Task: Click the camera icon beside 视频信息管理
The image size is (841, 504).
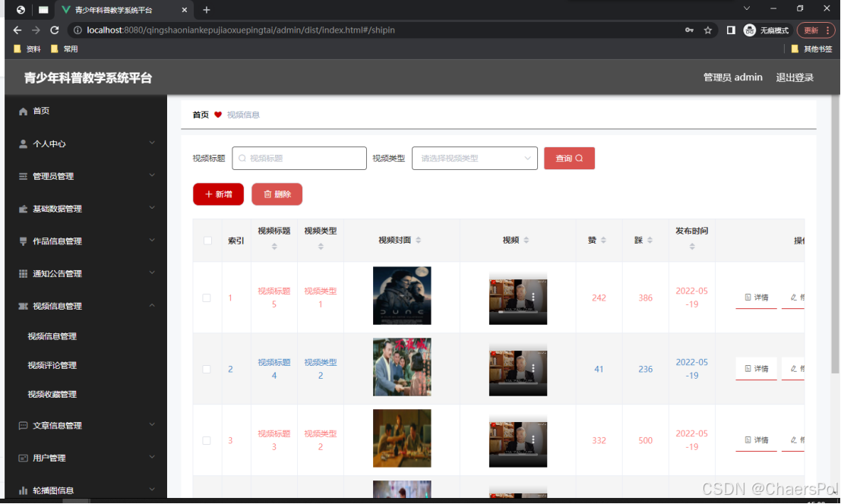Action: [23, 307]
